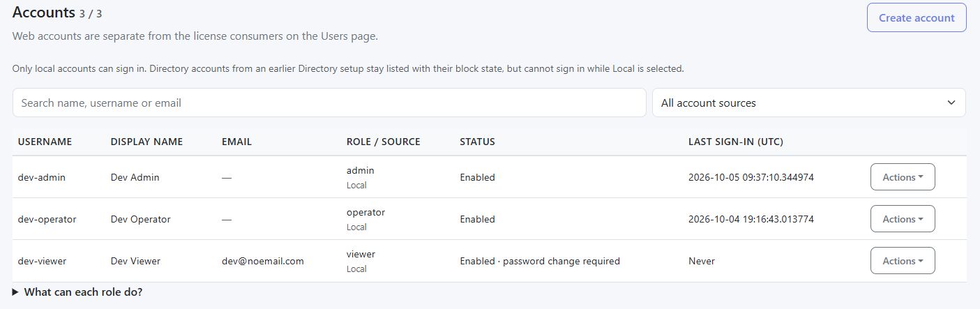Focus the account search field
Viewport: 980px width, 309px height.
(329, 103)
